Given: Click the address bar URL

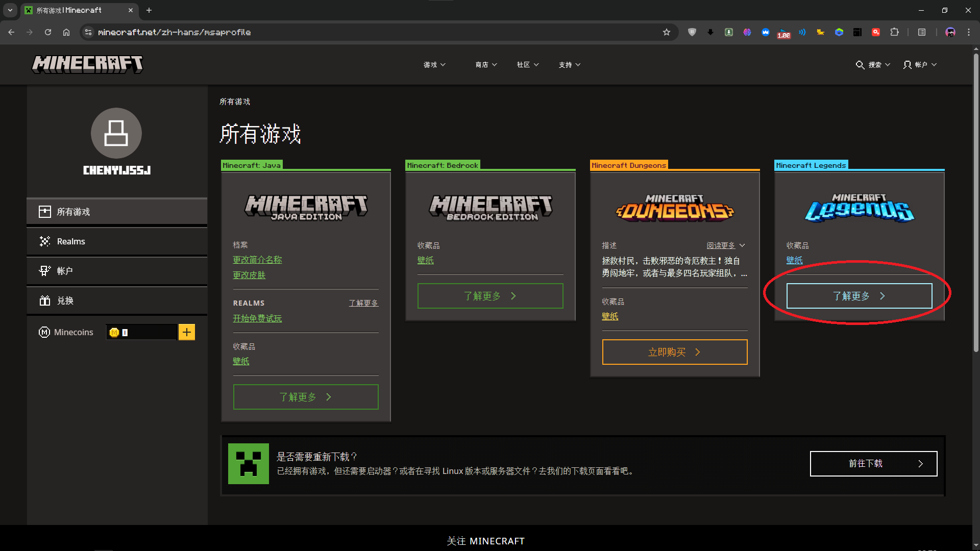Looking at the screenshot, I should [x=174, y=32].
